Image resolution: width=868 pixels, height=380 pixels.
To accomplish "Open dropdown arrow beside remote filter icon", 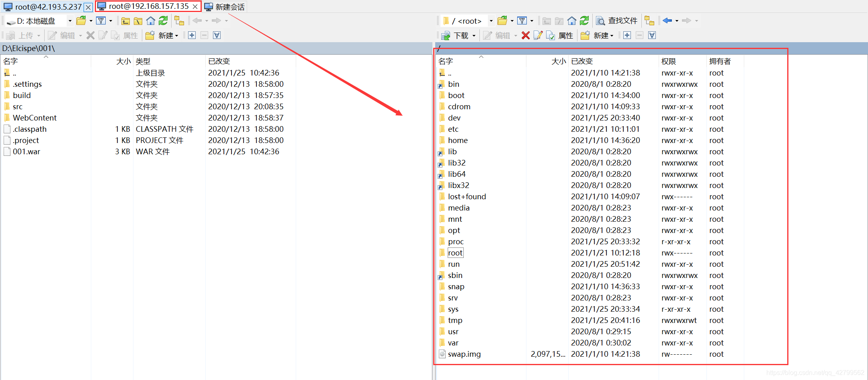I will (532, 21).
